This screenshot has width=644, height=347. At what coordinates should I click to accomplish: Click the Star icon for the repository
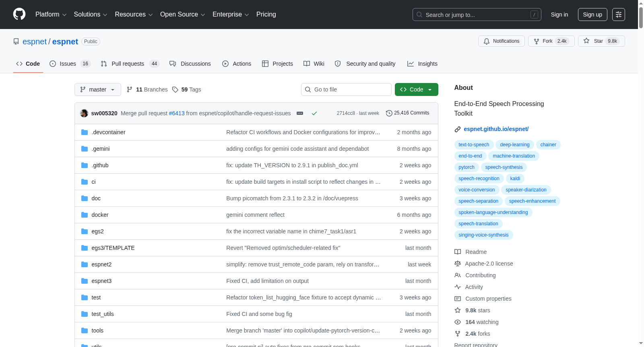click(x=586, y=41)
